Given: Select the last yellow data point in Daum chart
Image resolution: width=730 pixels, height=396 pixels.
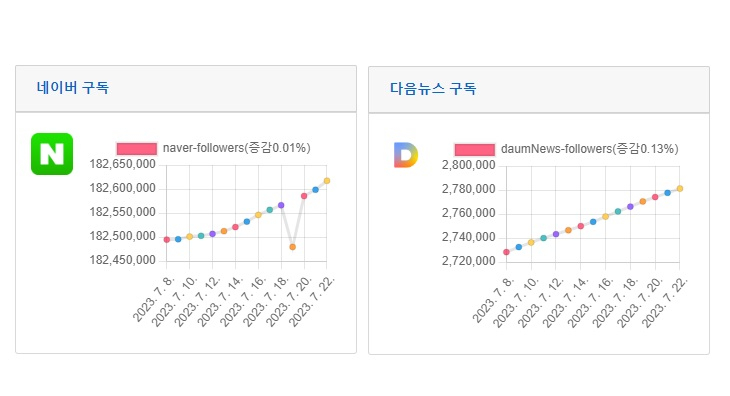Looking at the screenshot, I should tap(680, 188).
